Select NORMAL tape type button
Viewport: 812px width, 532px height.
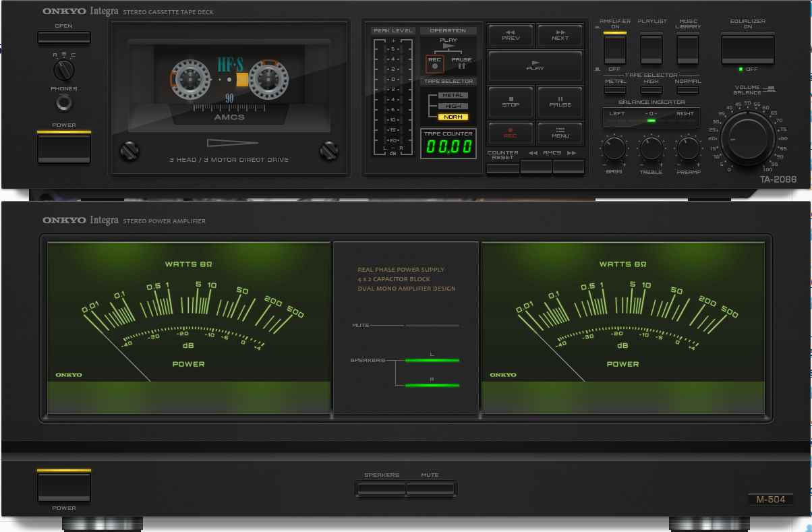point(687,90)
